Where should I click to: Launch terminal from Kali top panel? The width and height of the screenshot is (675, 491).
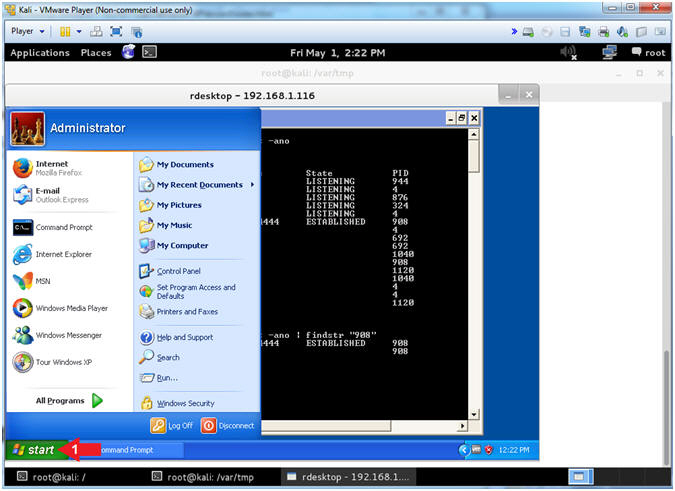tap(149, 52)
